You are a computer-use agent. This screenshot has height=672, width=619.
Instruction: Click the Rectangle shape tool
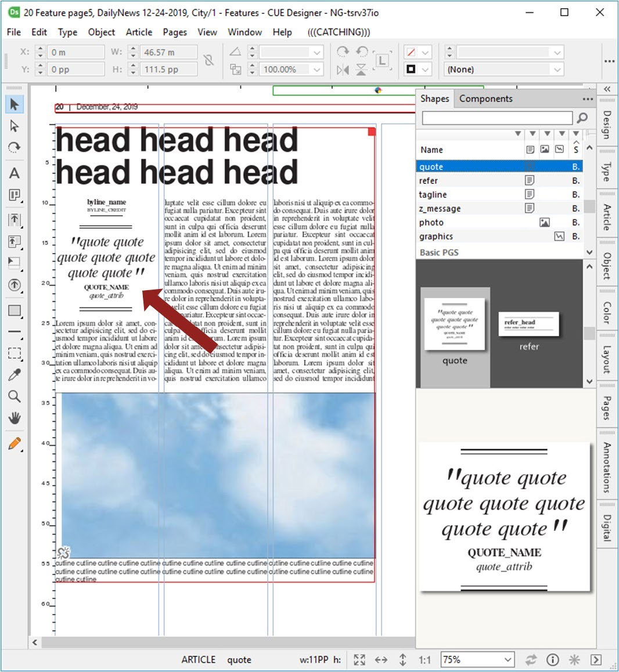(x=15, y=310)
